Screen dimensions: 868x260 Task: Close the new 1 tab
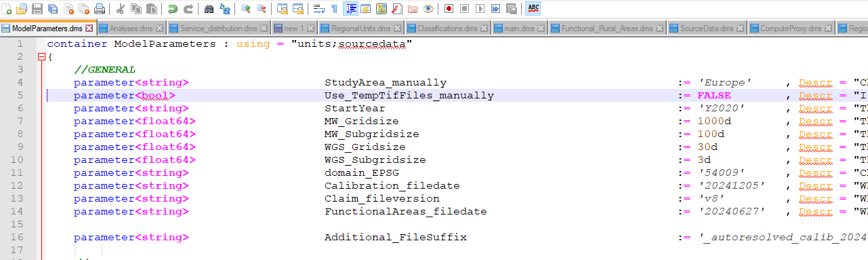tap(311, 29)
